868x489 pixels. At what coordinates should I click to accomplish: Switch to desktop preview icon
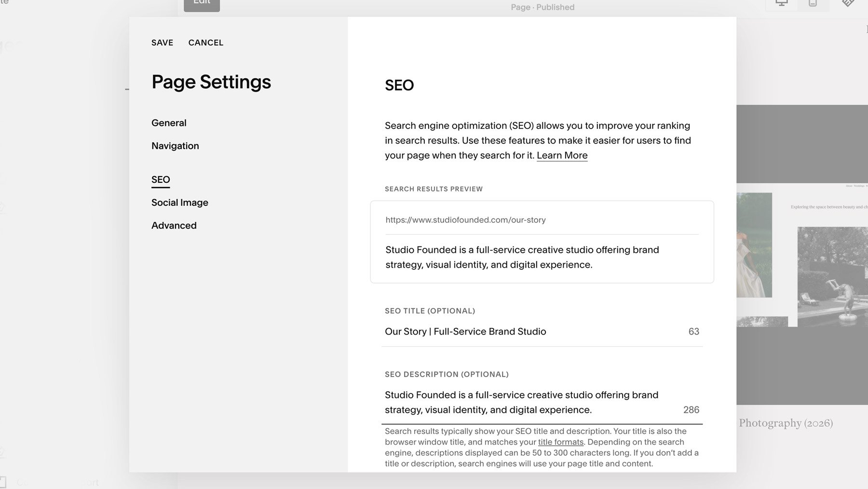pyautogui.click(x=782, y=3)
